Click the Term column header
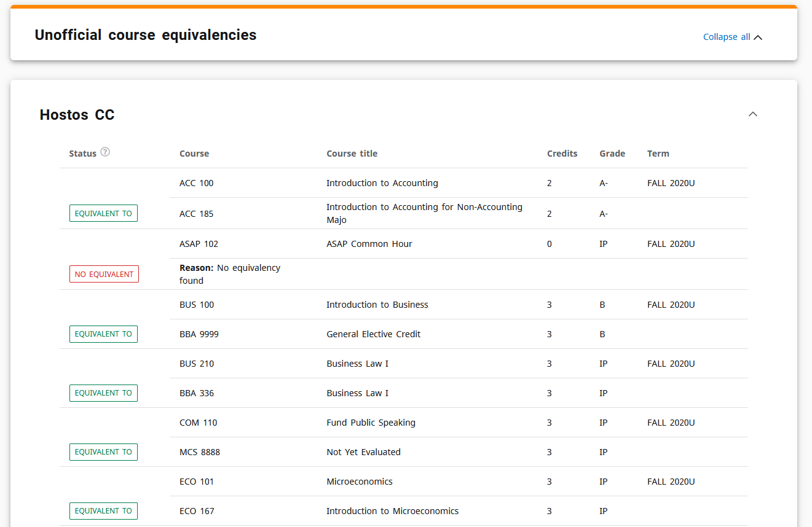 [x=658, y=153]
